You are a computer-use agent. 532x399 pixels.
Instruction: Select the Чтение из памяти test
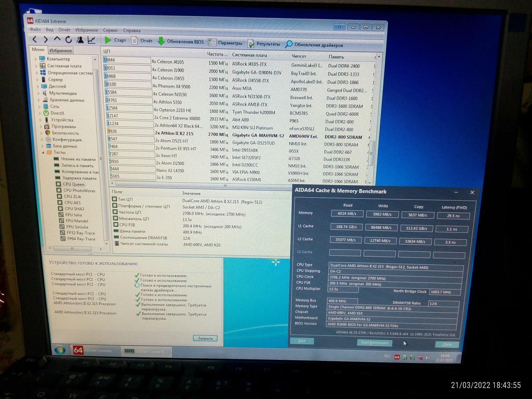74,159
